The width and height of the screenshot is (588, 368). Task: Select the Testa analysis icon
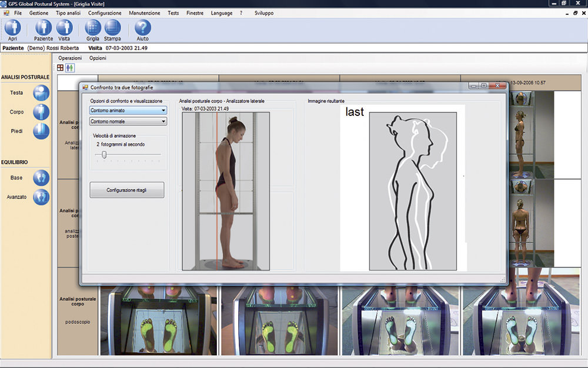pos(41,92)
